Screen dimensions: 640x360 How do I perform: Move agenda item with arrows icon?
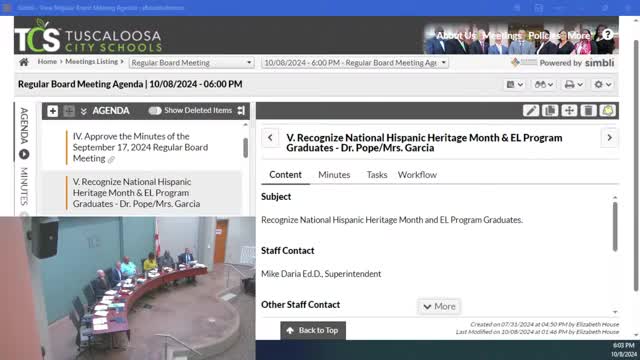pos(569,111)
